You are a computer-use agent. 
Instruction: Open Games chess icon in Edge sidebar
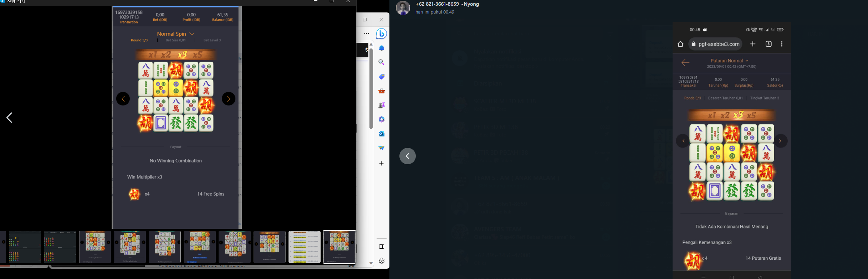tap(382, 105)
